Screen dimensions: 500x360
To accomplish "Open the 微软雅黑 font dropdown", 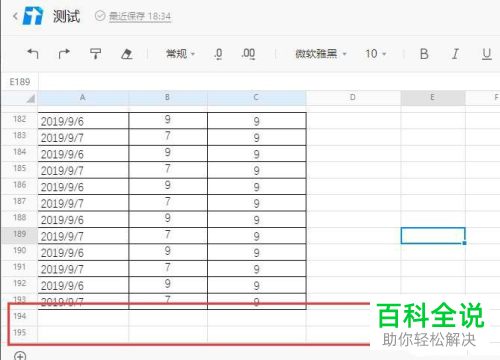I will point(321,53).
